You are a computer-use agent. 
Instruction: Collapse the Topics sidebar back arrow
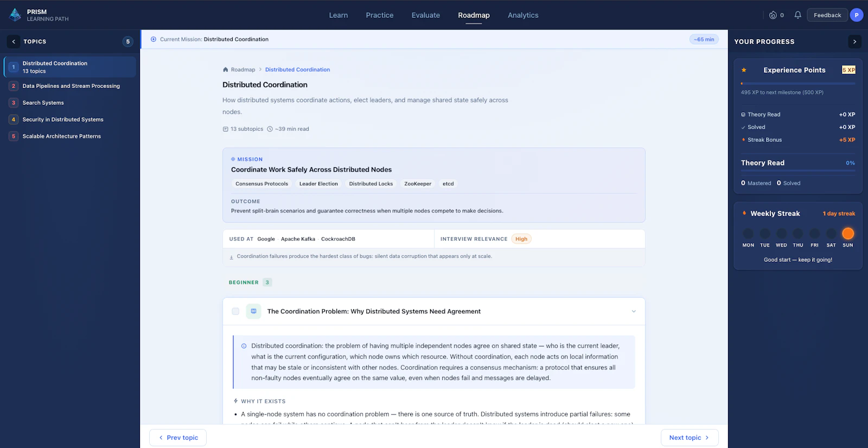click(x=14, y=41)
